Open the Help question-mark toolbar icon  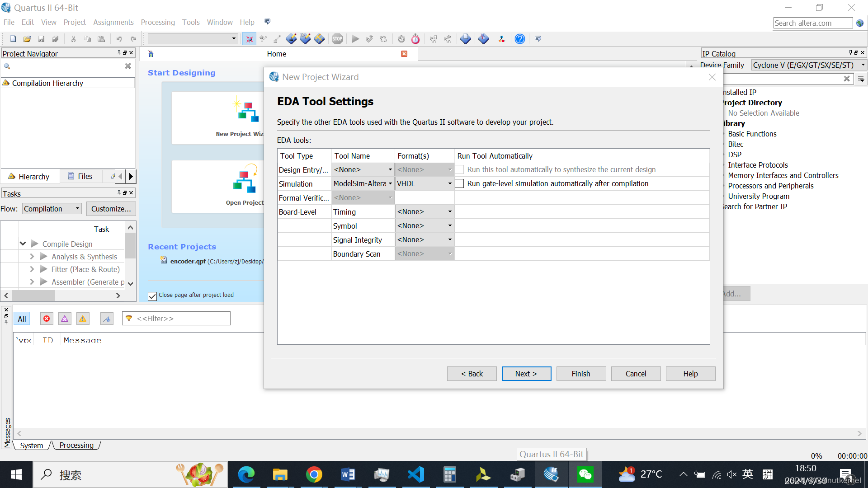pos(520,39)
